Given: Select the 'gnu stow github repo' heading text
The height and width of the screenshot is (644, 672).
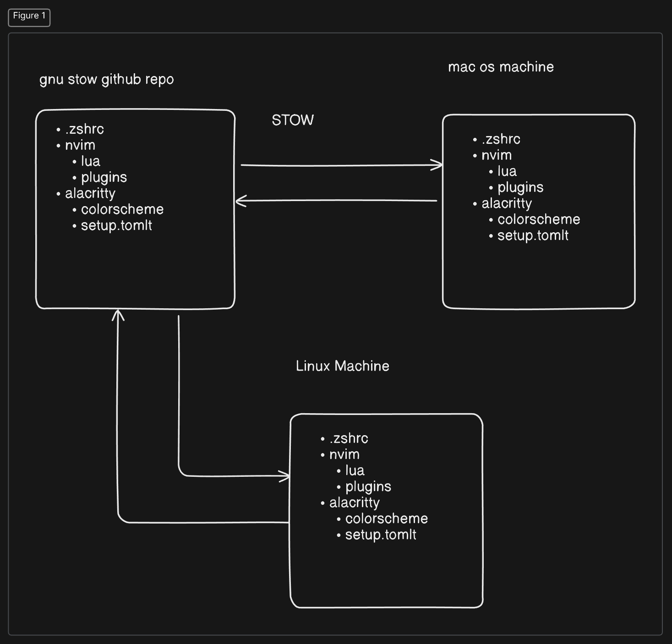Looking at the screenshot, I should [107, 80].
